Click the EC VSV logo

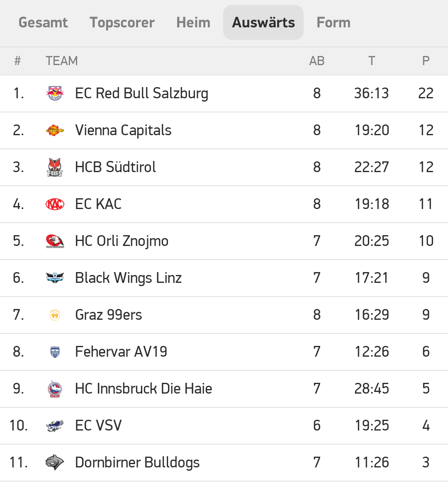coord(55,426)
